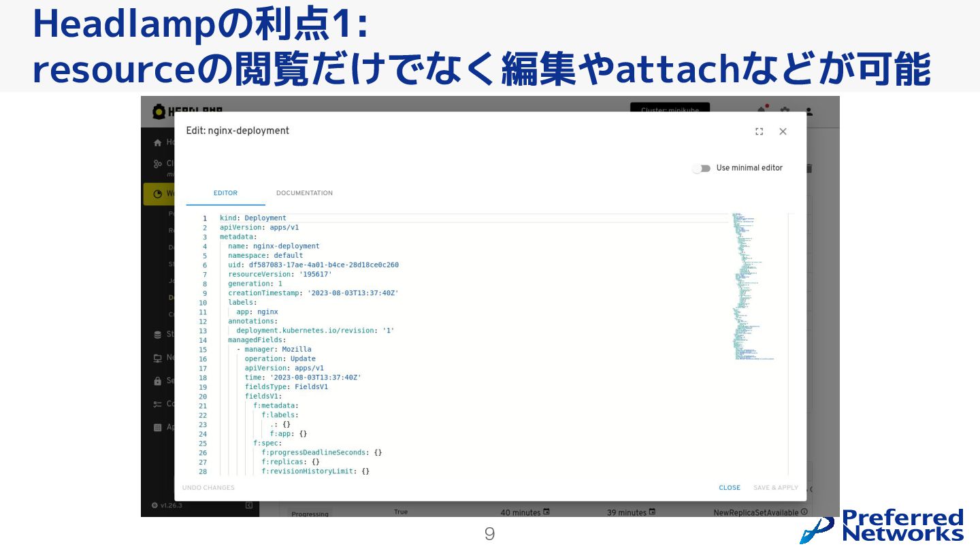Click 'name: nginx-deployment' in editor
Screen dimensions: 980x551
(x=274, y=246)
